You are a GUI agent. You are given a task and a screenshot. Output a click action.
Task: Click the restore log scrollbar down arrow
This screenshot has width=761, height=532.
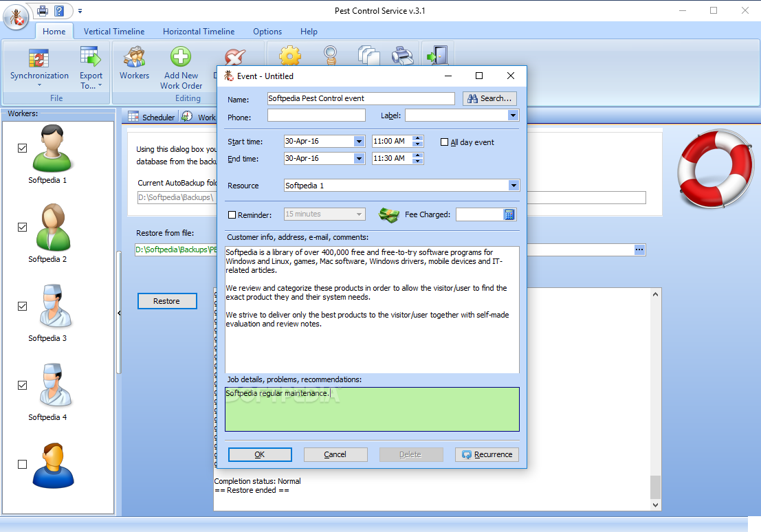(x=655, y=505)
